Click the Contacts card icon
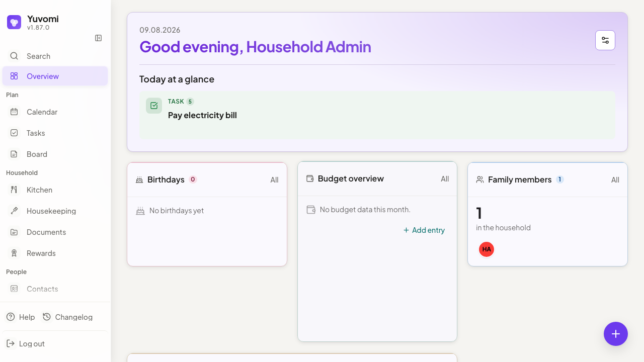Viewport: 644px width, 362px height. tap(14, 289)
